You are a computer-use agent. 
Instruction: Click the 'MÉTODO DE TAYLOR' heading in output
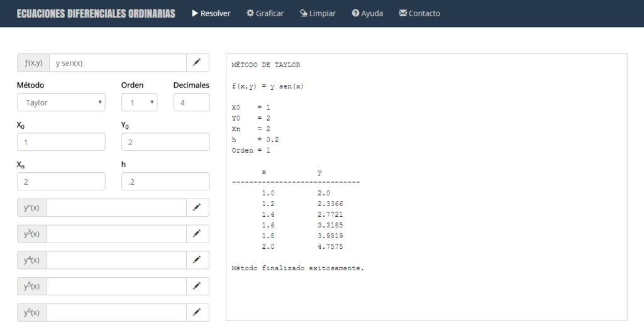pos(266,65)
